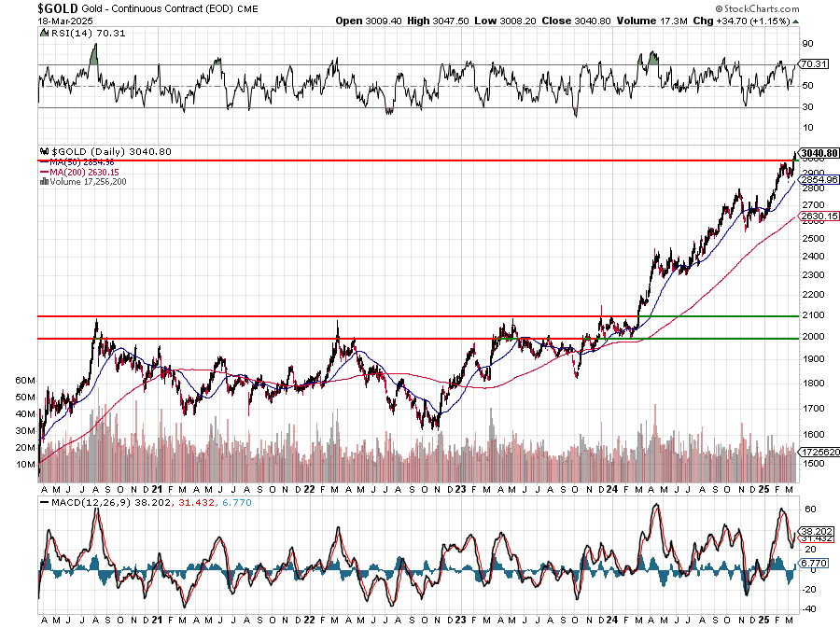
Task: Click the 1500 price axis label
Action: click(813, 464)
